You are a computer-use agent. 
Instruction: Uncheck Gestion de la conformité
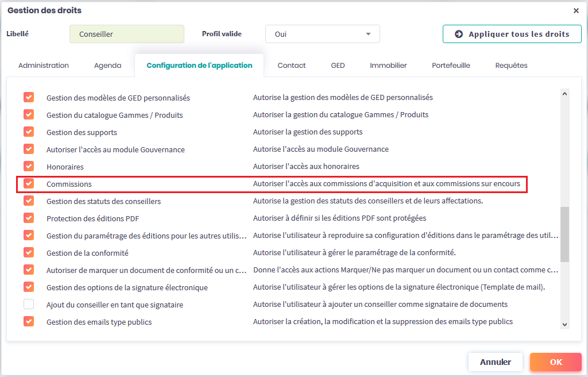[29, 253]
